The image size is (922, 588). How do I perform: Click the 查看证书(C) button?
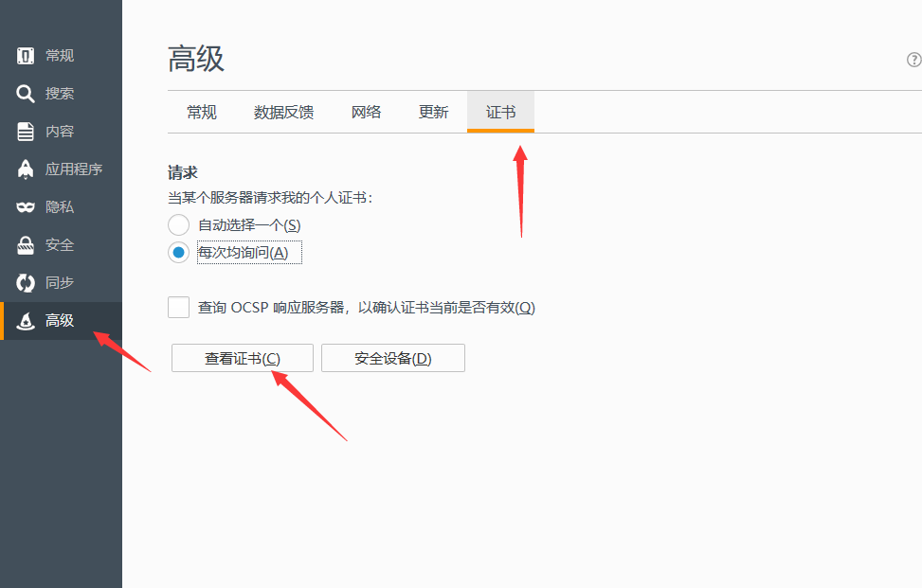coord(243,358)
